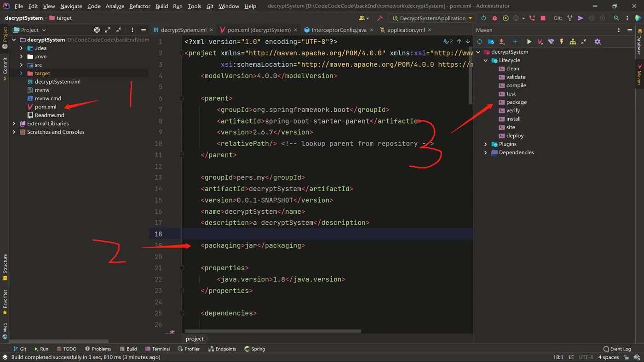644x362 pixels.
Task: Expand the target folder
Action: tap(21, 73)
